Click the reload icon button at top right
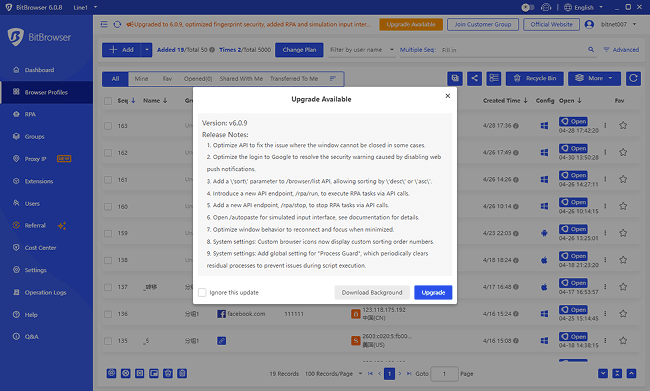 [x=633, y=78]
